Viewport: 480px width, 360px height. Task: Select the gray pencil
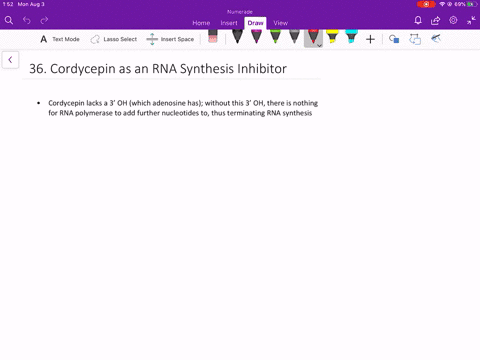tap(294, 36)
